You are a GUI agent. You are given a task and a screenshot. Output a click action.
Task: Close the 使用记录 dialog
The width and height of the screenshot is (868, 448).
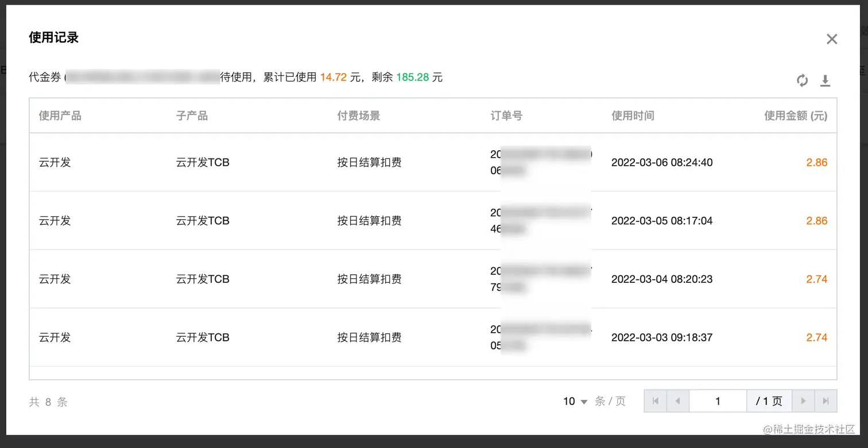831,39
